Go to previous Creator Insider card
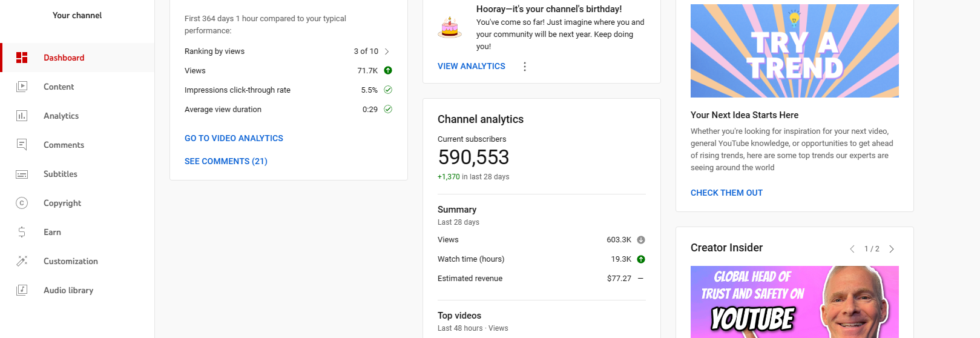The image size is (980, 338). pos(852,249)
